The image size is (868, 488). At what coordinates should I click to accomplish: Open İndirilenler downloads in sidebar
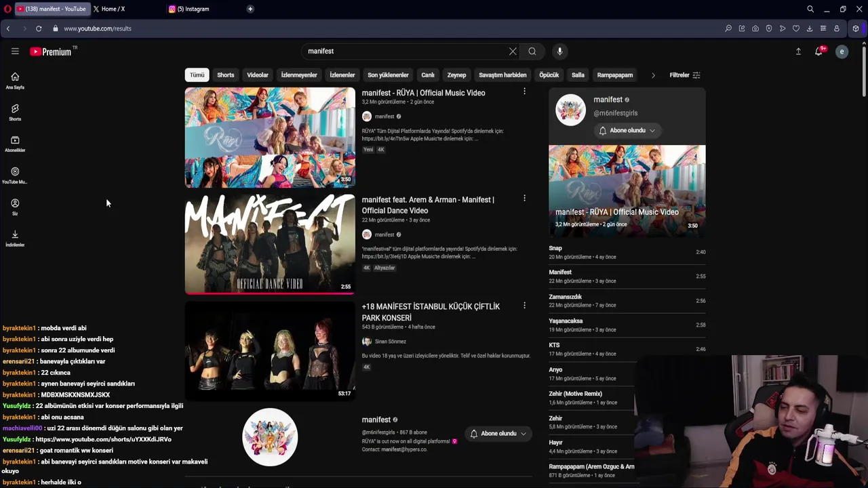[x=15, y=238]
